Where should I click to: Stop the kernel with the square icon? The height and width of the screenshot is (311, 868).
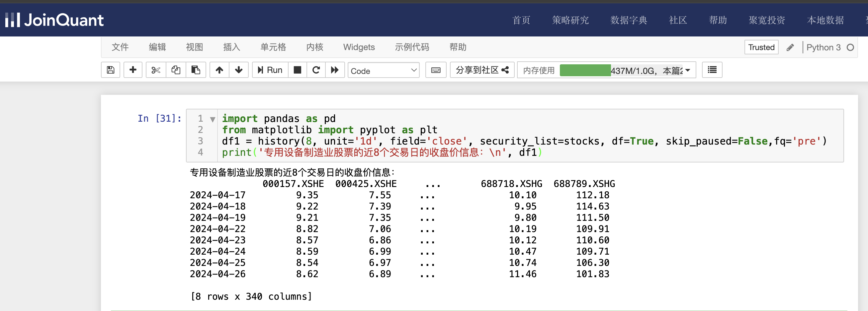point(297,70)
